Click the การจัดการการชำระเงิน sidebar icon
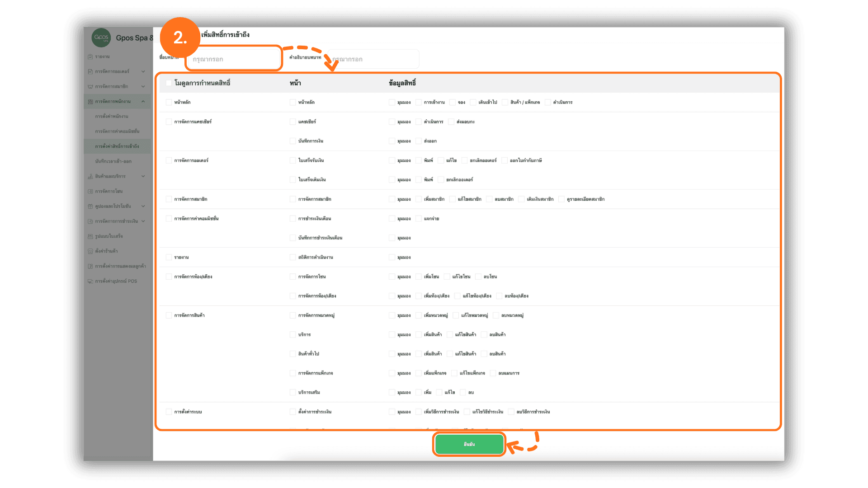 (90, 221)
